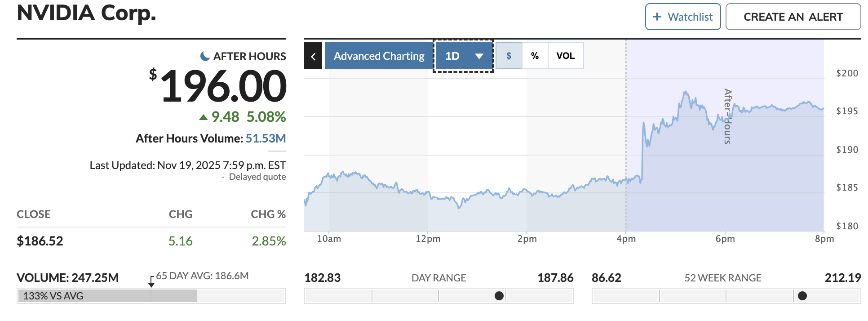Click the dropdown arrow beside 1D
This screenshot has height=321, width=868.
(479, 56)
